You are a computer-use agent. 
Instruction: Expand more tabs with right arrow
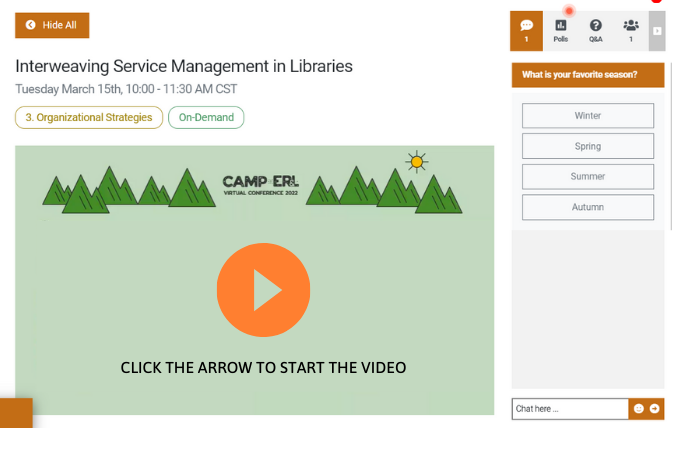click(x=657, y=31)
